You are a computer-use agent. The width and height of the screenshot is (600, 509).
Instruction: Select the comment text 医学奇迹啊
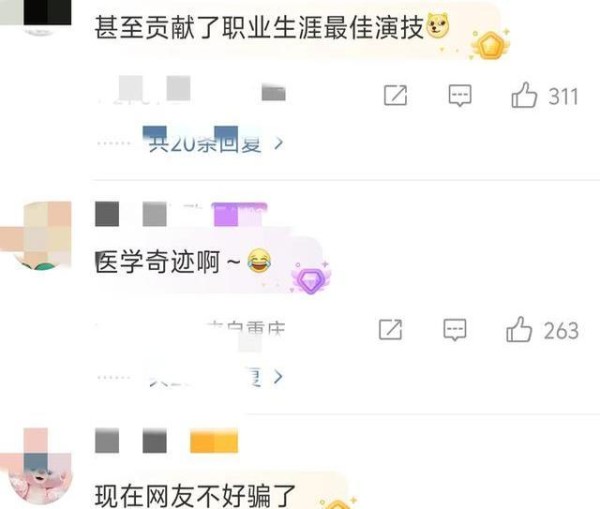pos(158,262)
